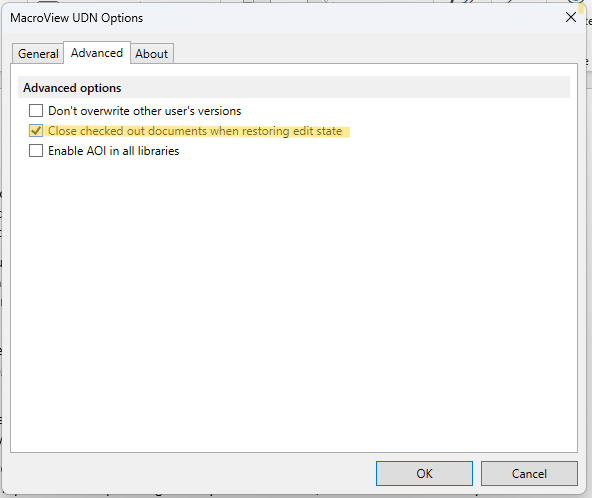
Task: Click the empty tab strip beside the About tab
Action: [374, 53]
